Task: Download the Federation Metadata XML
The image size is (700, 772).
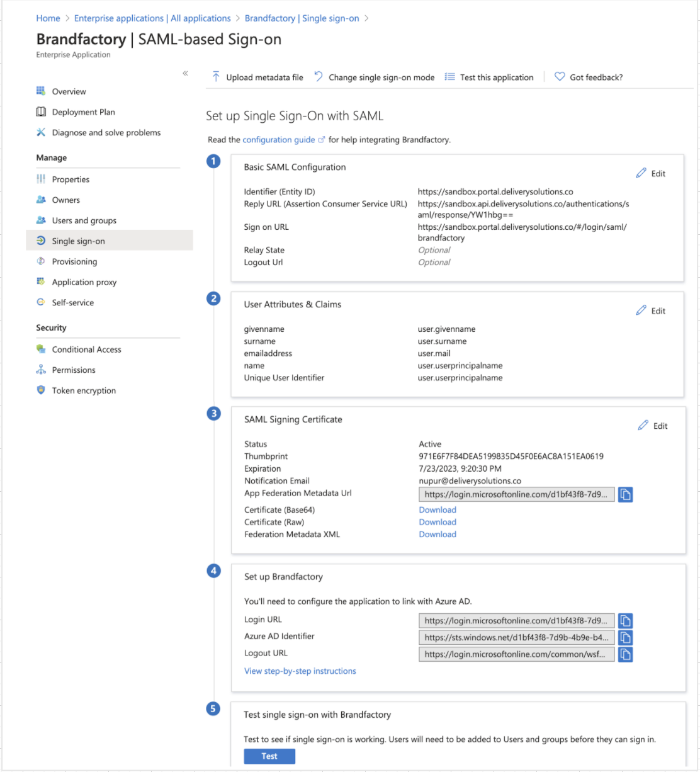Action: pos(437,535)
